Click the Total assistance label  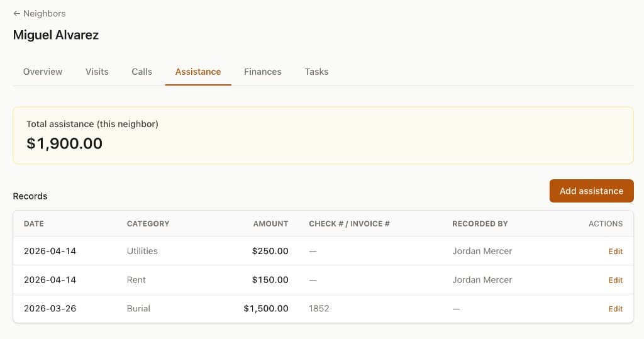[92, 124]
